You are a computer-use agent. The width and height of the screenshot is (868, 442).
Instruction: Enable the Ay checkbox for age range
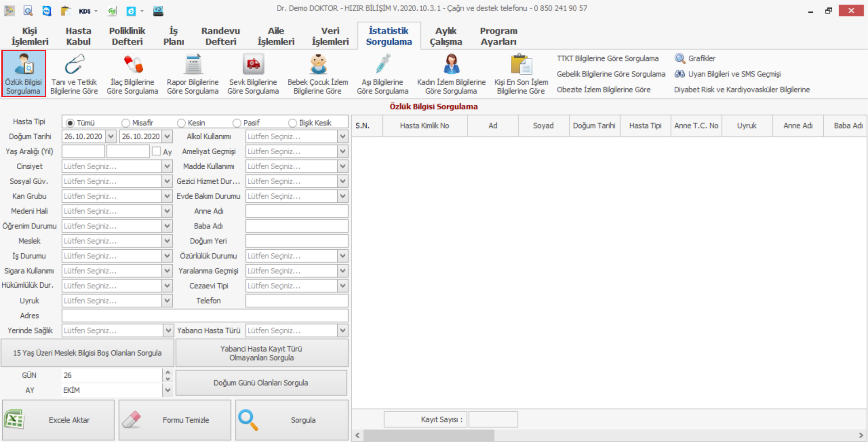[156, 152]
